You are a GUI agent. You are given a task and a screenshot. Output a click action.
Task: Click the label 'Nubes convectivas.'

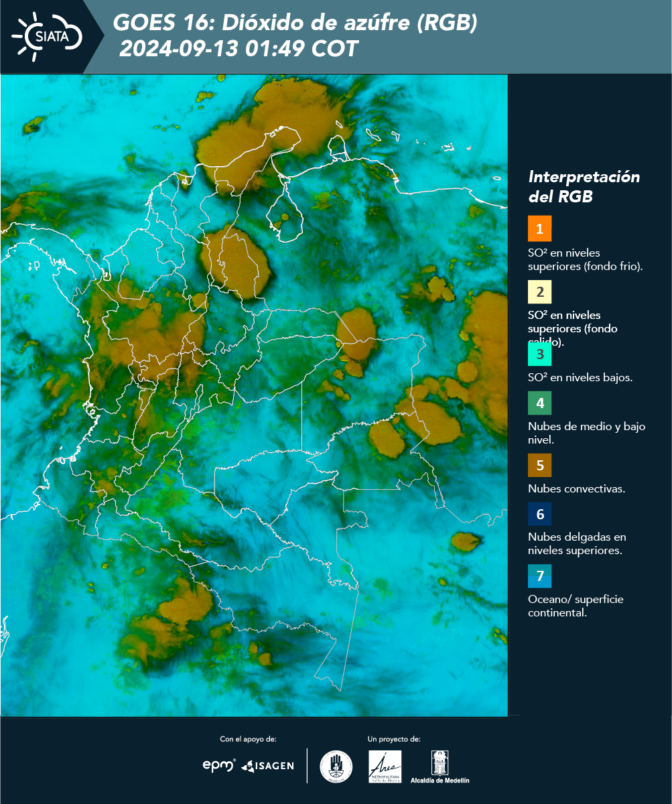577,488
